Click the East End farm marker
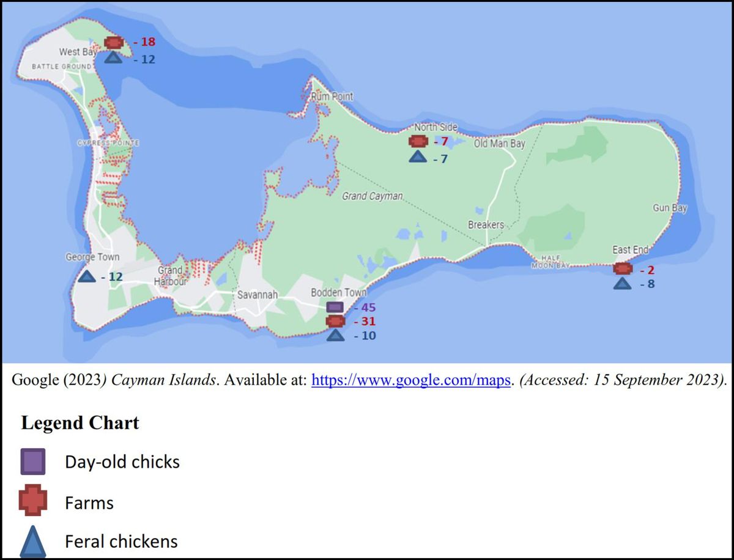The height and width of the screenshot is (560, 734). [623, 269]
